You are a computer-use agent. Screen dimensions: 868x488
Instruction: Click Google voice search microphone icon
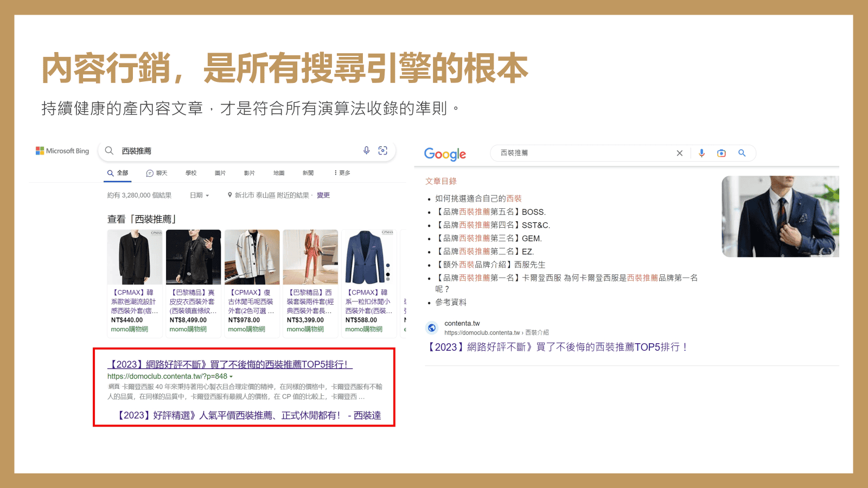701,153
